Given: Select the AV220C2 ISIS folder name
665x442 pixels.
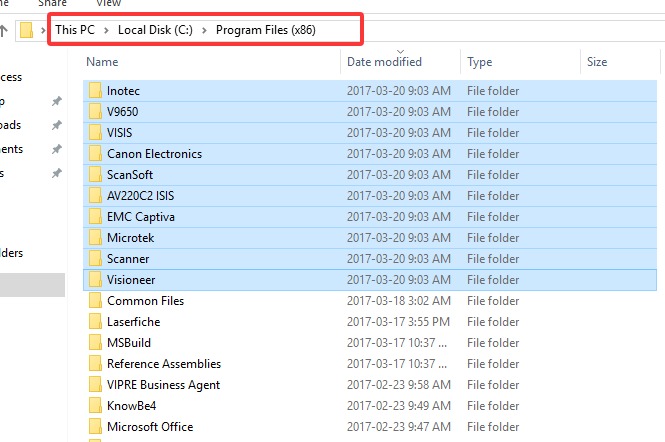Looking at the screenshot, I should [x=140, y=196].
